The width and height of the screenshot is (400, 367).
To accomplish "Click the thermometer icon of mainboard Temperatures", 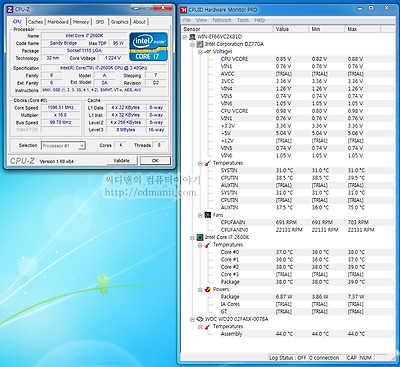I will [x=208, y=163].
